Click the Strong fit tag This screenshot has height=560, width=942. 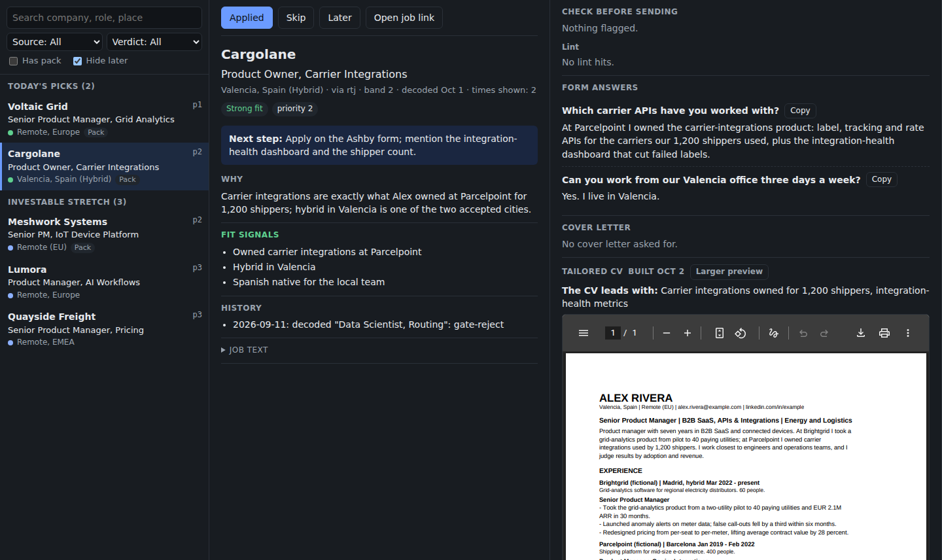[x=245, y=109]
